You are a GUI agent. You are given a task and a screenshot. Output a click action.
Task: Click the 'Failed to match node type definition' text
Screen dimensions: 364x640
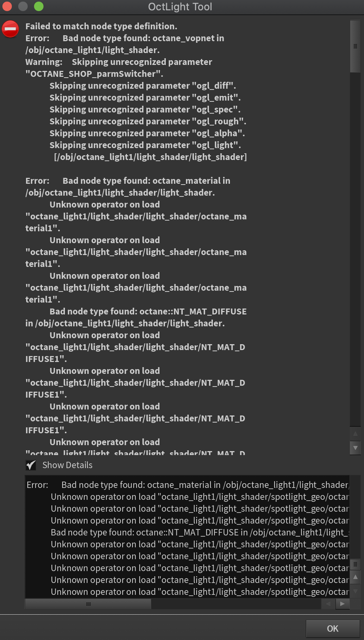tap(101, 26)
